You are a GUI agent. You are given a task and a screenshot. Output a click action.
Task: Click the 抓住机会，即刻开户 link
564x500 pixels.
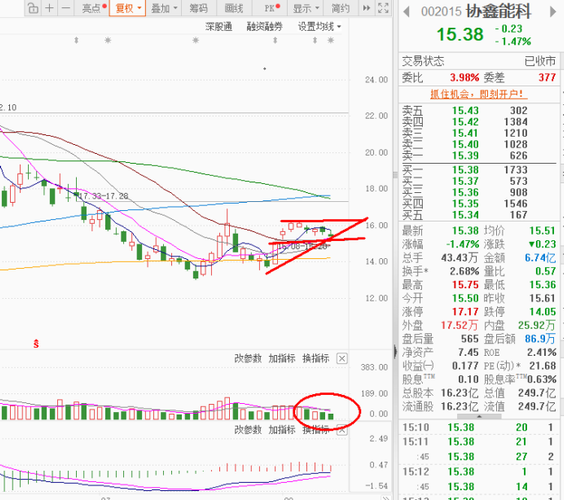tap(478, 94)
